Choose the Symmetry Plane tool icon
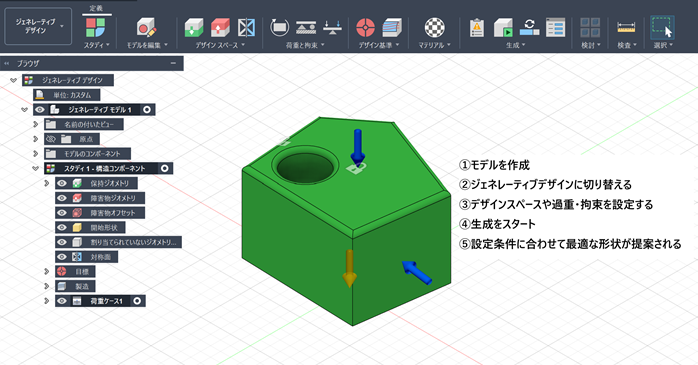This screenshot has height=365, width=698. click(x=246, y=28)
